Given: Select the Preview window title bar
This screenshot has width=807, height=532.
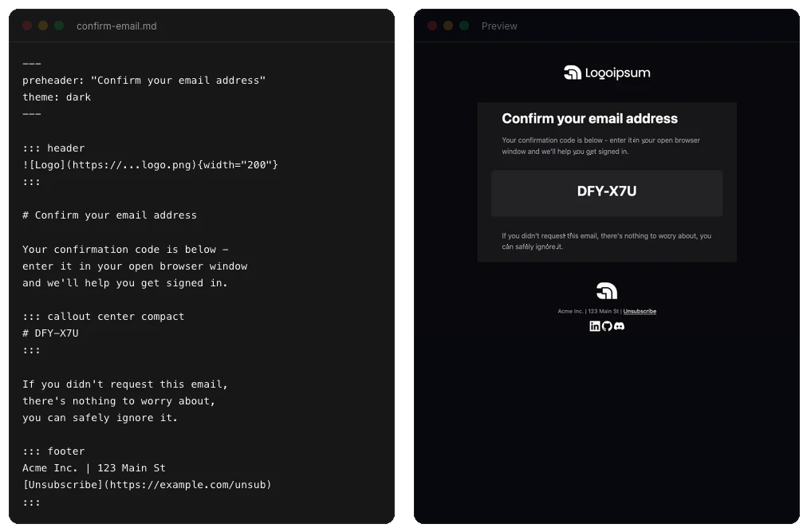Looking at the screenshot, I should [499, 26].
